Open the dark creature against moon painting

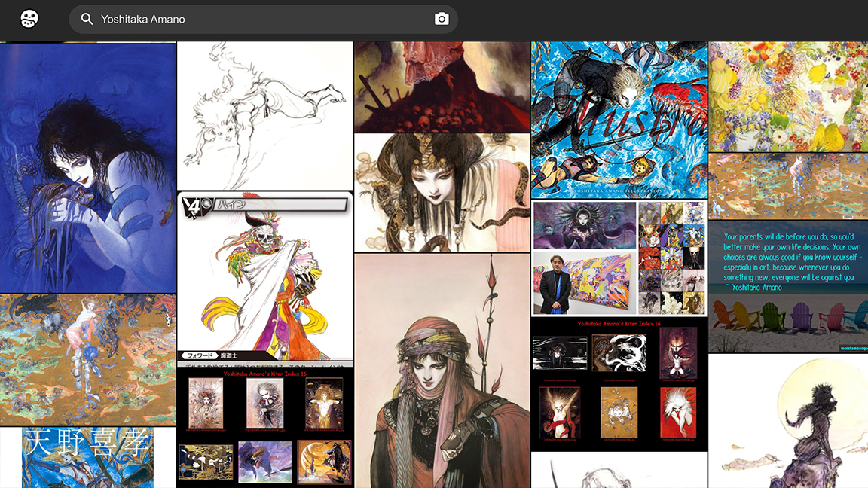pyautogui.click(x=788, y=421)
